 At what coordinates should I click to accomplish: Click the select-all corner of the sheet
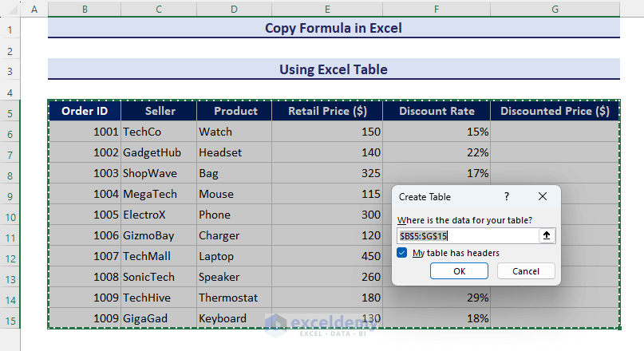pos(10,9)
